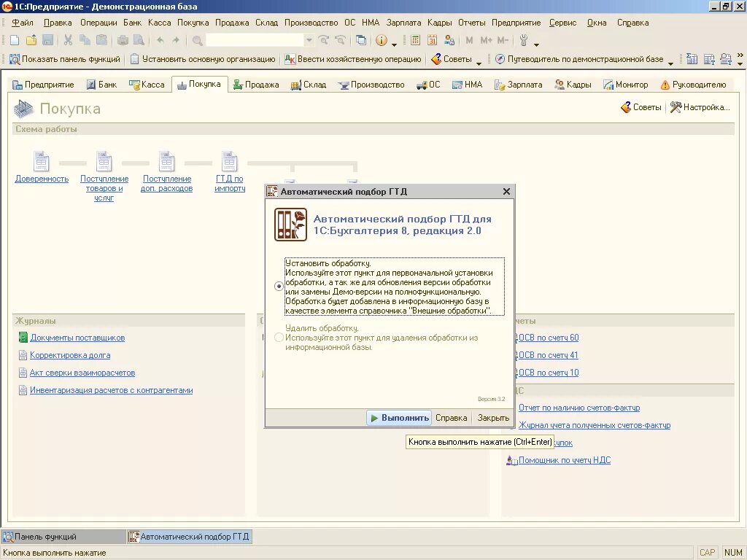Click the Cut scissors icon
Image resolution: width=747 pixels, height=560 pixels.
tap(68, 41)
